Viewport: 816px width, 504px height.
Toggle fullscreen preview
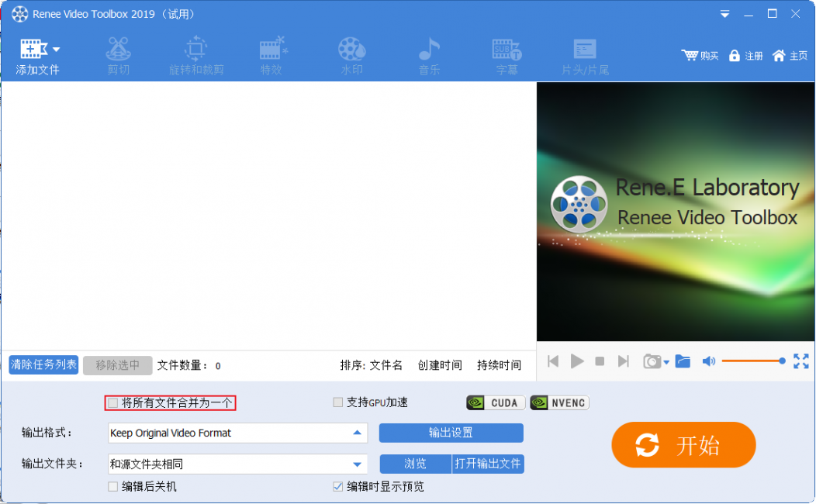tap(801, 361)
